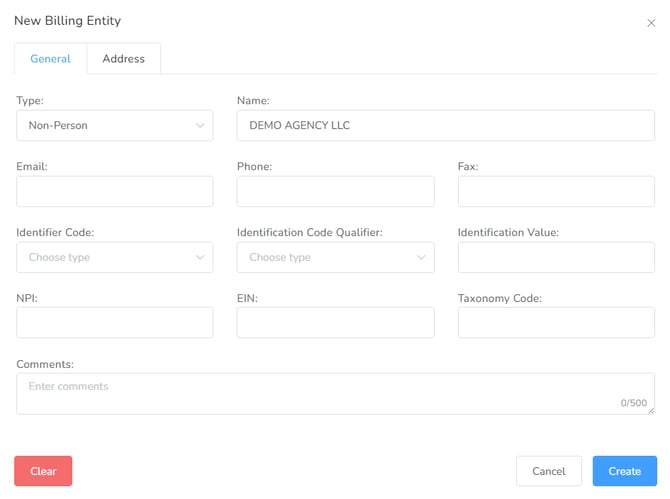
Task: Click the Identification Value text box
Action: click(x=556, y=257)
